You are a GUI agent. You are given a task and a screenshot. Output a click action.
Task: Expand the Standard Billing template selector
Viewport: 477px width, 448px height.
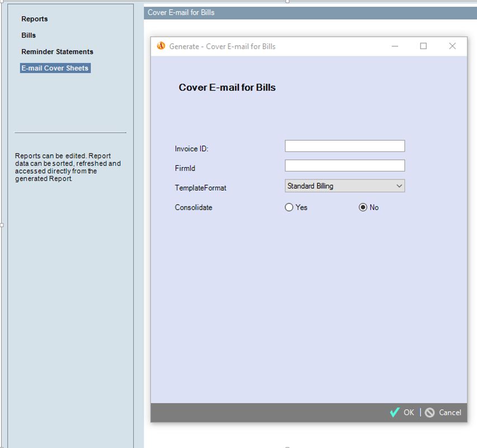pos(344,185)
